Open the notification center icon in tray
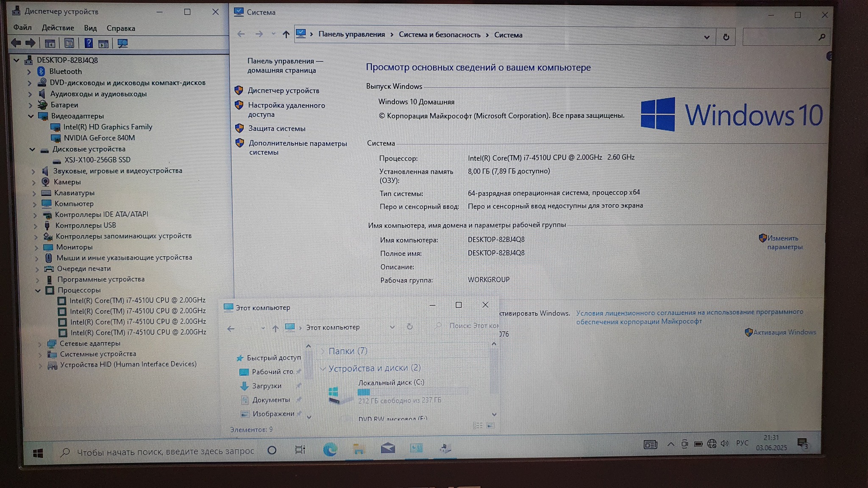Screen dimensions: 868x488 coord(802,444)
